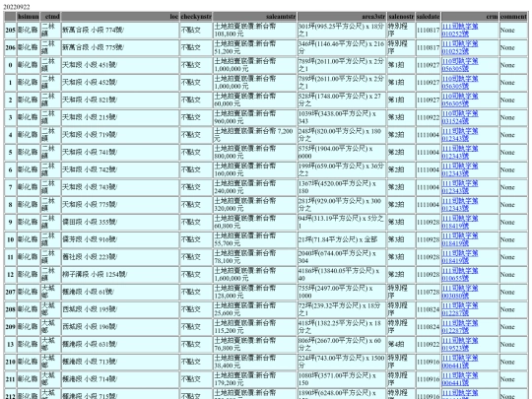Open the crm case link in row 209
Viewport: 532px width, 399px height.
[460, 327]
